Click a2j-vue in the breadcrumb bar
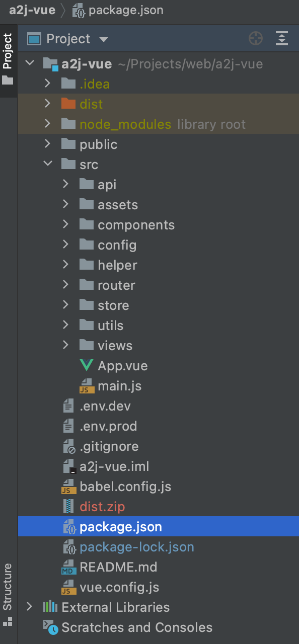 32,11
